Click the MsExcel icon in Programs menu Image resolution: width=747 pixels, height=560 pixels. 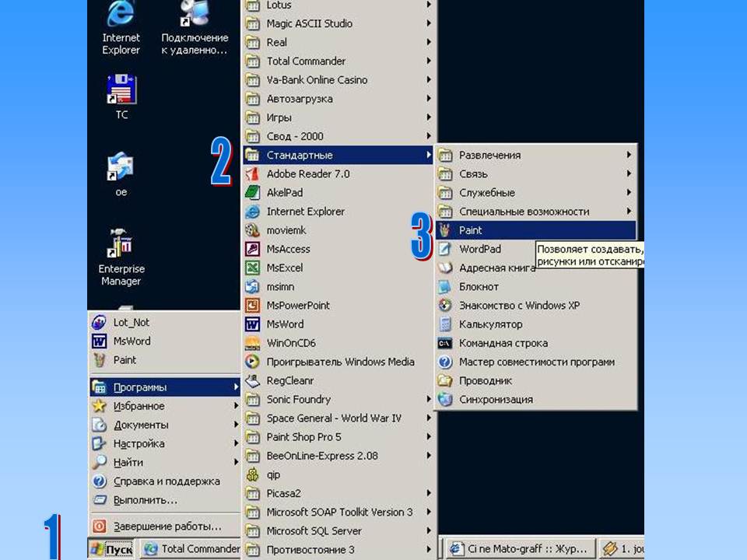pyautogui.click(x=252, y=268)
